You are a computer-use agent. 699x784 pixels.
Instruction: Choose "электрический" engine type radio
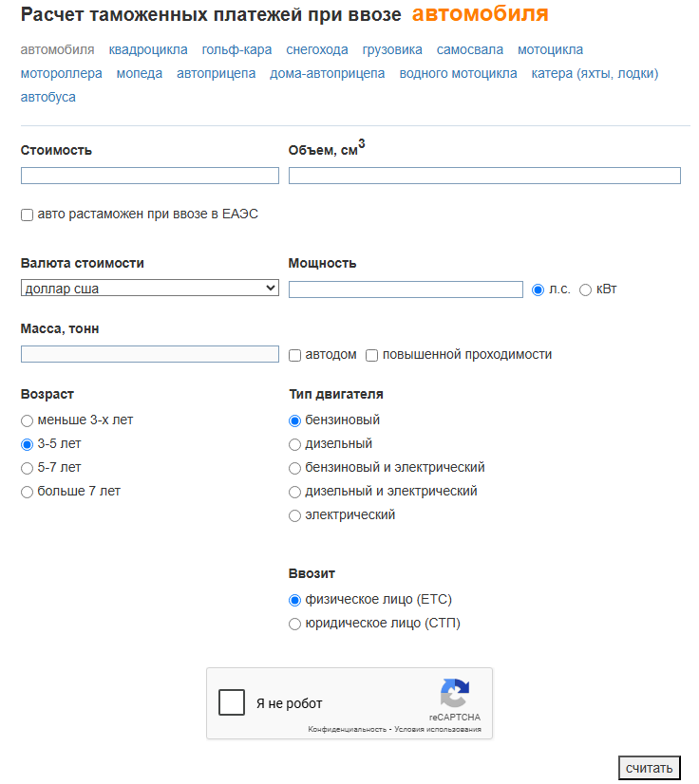point(295,515)
